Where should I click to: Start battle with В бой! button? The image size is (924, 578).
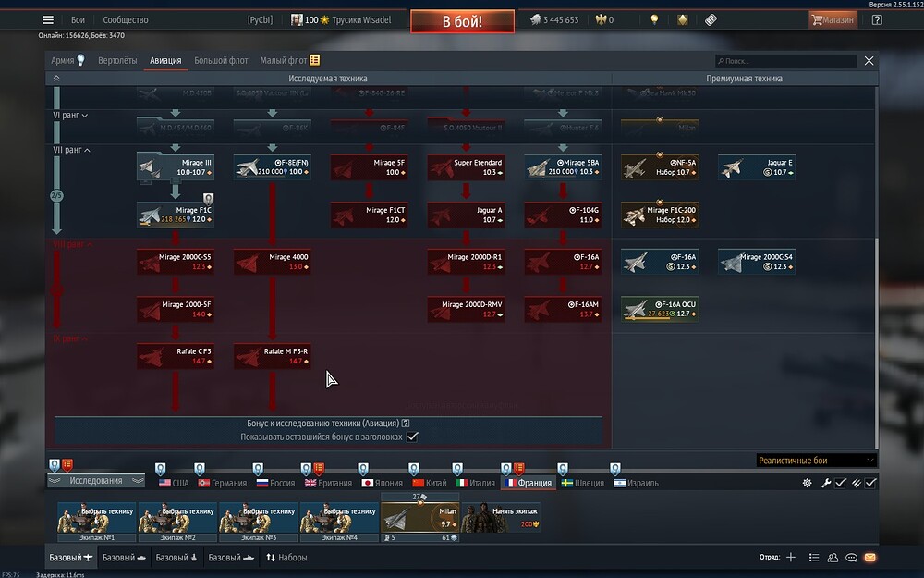coord(463,22)
